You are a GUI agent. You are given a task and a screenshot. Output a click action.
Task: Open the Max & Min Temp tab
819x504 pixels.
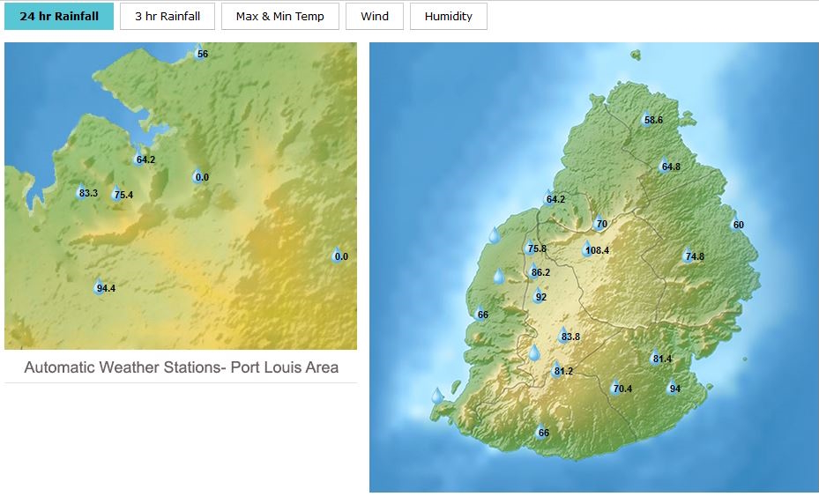[x=279, y=16]
